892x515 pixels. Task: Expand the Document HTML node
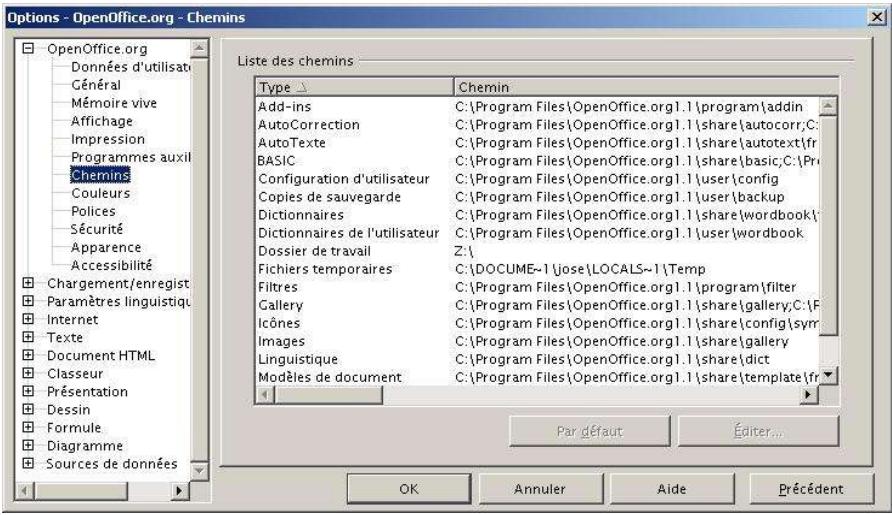click(28, 355)
